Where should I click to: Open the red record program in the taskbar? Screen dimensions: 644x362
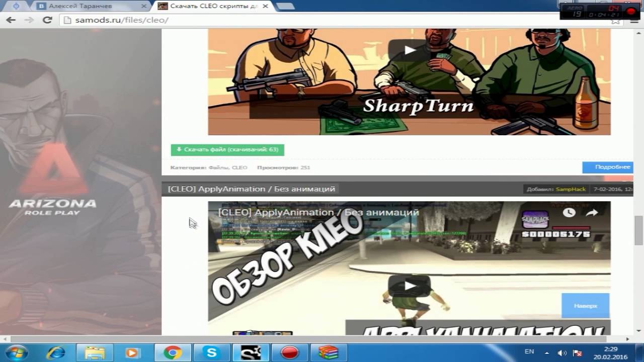click(290, 352)
